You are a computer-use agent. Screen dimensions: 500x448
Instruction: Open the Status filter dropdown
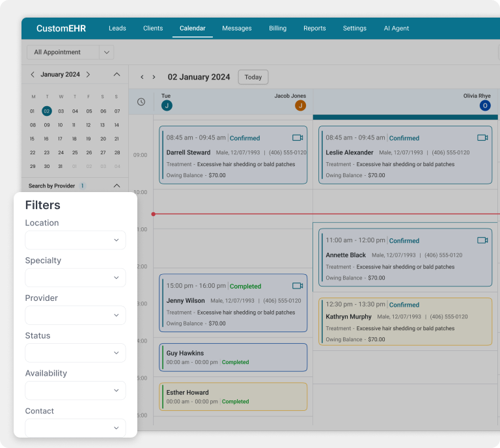pyautogui.click(x=76, y=353)
